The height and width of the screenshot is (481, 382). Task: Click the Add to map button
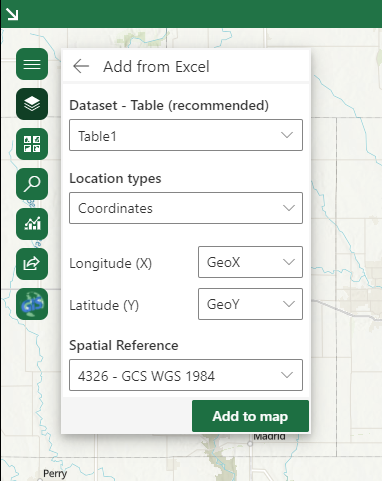(250, 416)
